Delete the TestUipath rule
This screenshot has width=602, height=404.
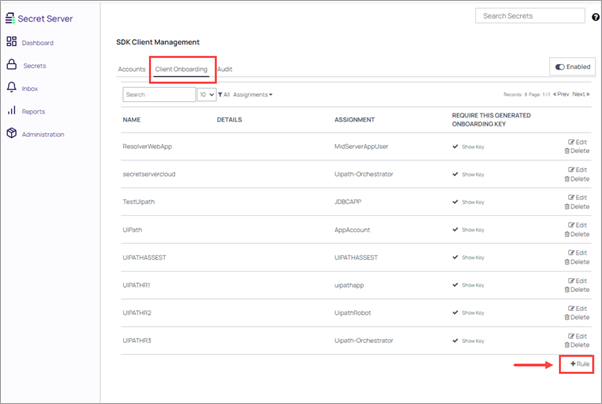[577, 207]
